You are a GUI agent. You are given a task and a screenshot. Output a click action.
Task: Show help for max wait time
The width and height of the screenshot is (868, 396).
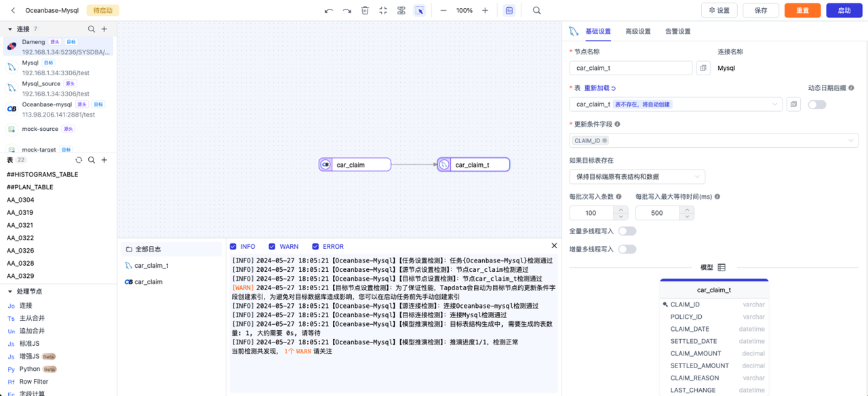click(x=717, y=197)
